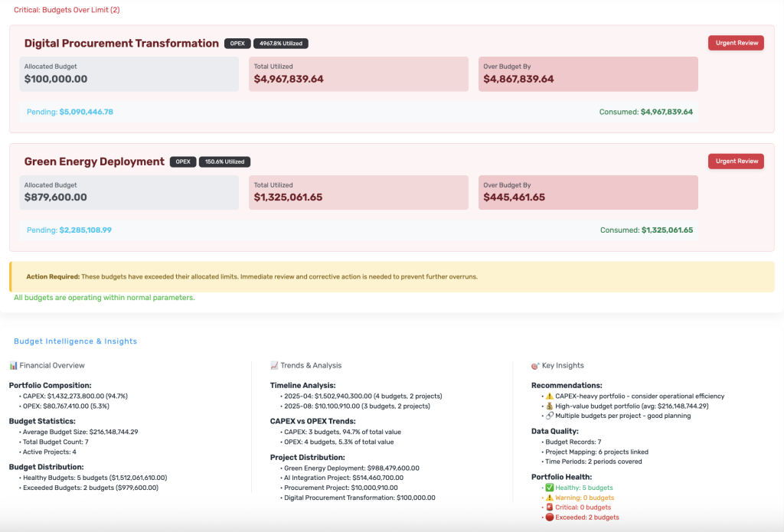Click Urgent Review for Green Energy Deployment
784x532 pixels.
(736, 161)
